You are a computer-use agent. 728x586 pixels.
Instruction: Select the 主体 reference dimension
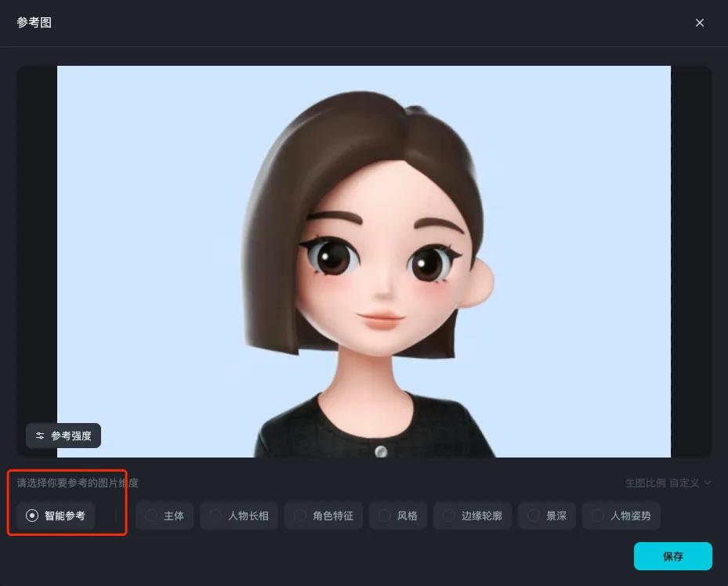coord(165,515)
